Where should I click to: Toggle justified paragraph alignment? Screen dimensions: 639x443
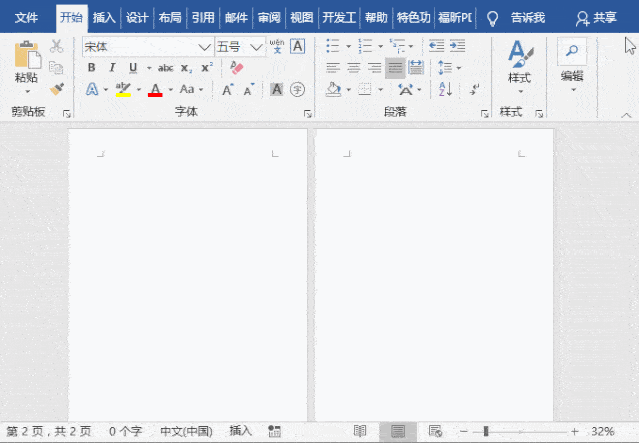(395, 68)
